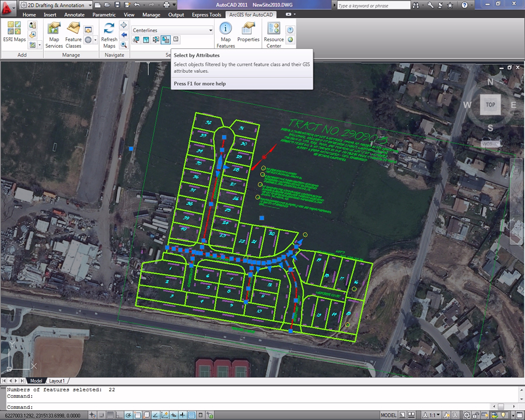Click the small monitor icon in Manage panel
The height and width of the screenshot is (420, 525).
(x=87, y=30)
